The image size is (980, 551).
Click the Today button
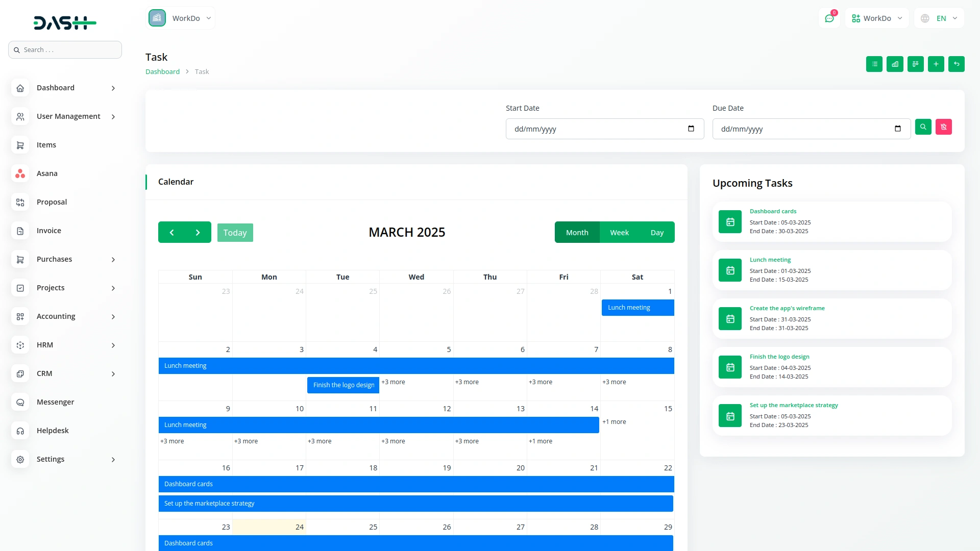point(235,233)
